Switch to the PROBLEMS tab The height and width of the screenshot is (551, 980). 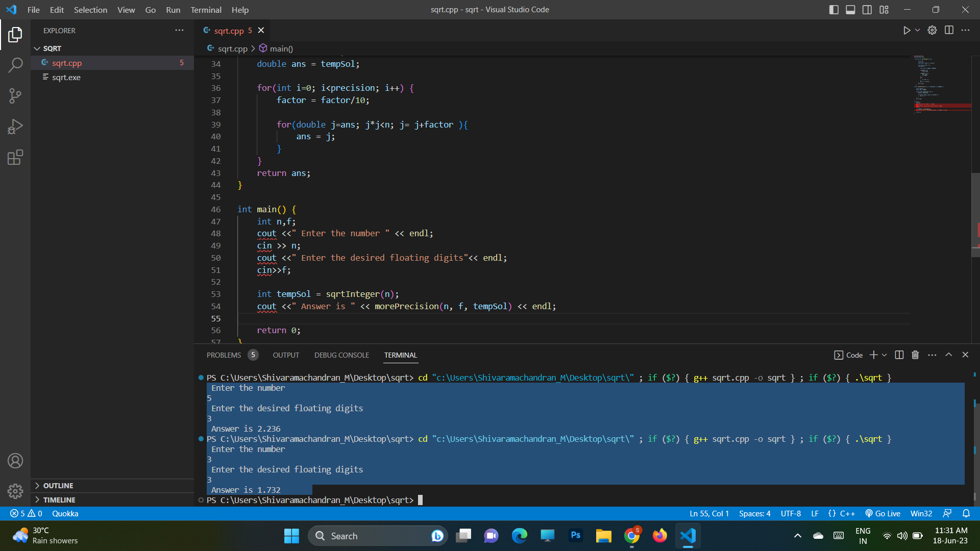pyautogui.click(x=224, y=355)
